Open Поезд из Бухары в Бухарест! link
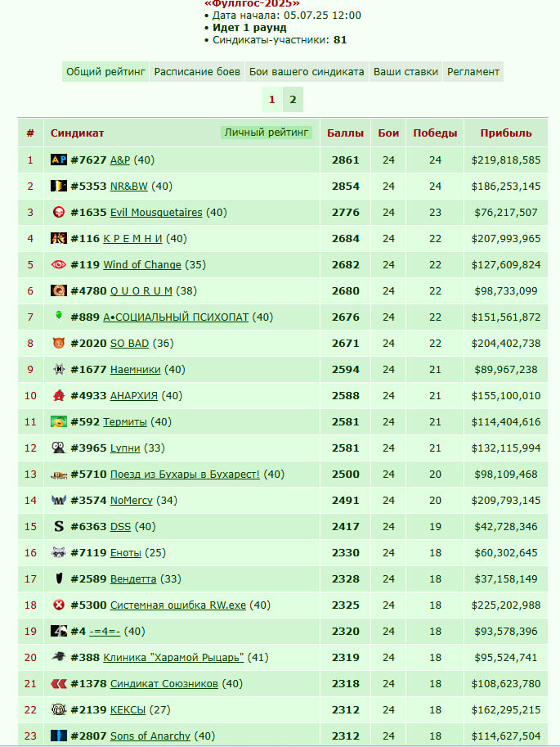560x747 pixels. [x=185, y=475]
